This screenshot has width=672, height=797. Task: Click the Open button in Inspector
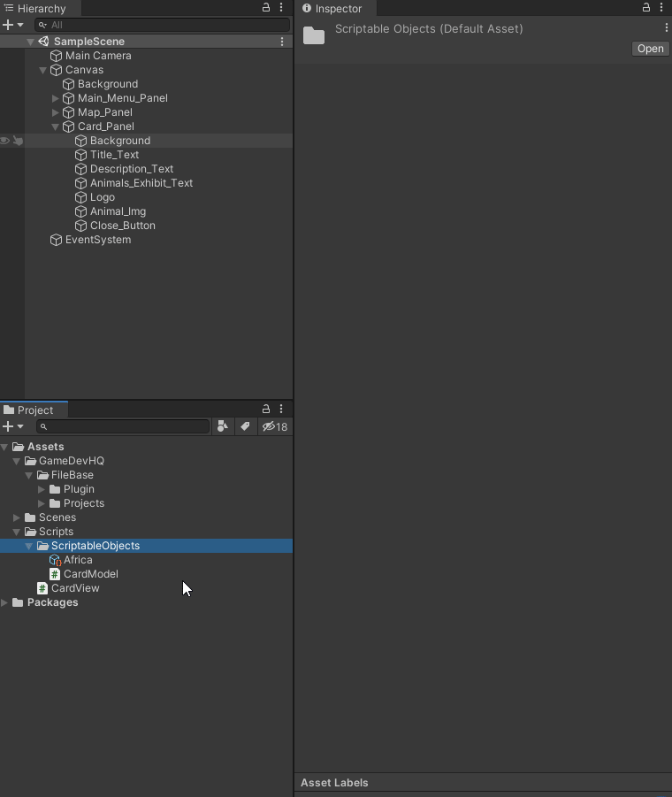tap(650, 49)
